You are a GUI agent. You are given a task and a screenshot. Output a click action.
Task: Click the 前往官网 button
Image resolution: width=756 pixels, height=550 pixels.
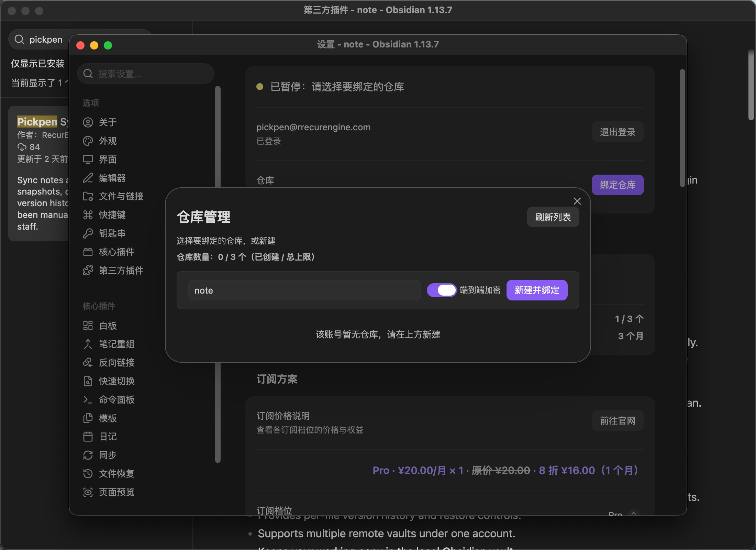click(618, 420)
